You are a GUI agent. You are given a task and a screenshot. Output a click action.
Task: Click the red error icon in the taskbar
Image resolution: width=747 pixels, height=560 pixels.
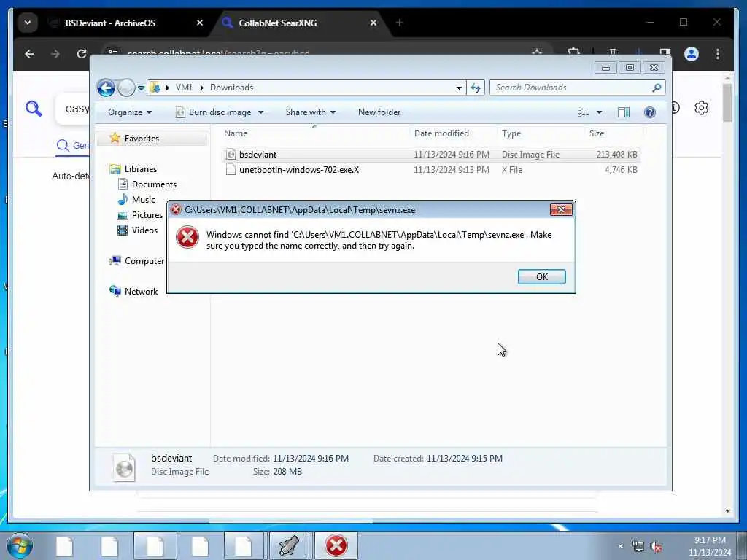(x=336, y=545)
